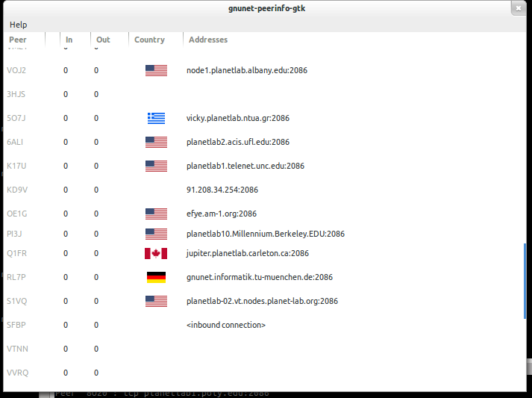532x398 pixels.
Task: Sort the list by In column
Action: click(69, 40)
